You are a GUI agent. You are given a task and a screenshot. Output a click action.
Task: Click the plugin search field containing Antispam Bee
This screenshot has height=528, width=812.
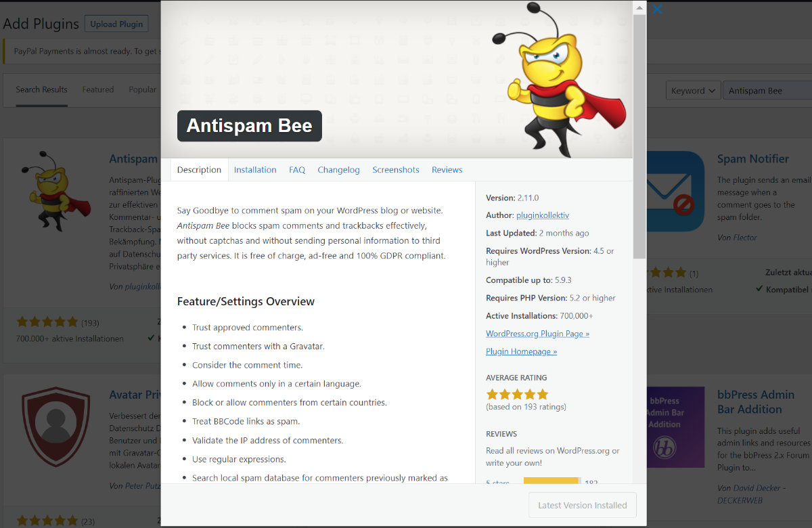(x=767, y=91)
